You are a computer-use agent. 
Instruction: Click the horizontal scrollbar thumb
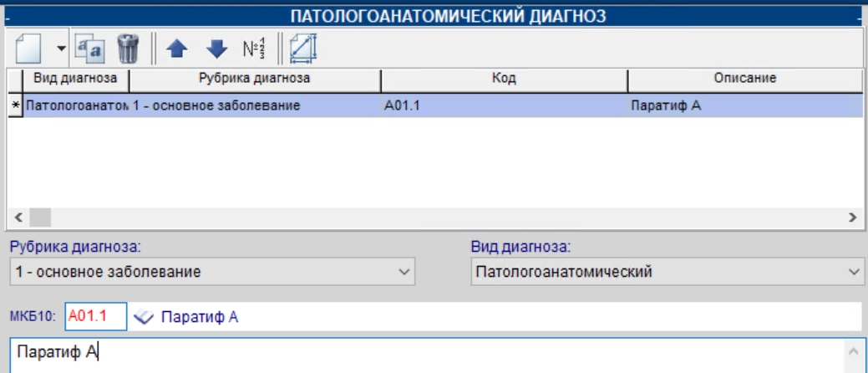(40, 217)
